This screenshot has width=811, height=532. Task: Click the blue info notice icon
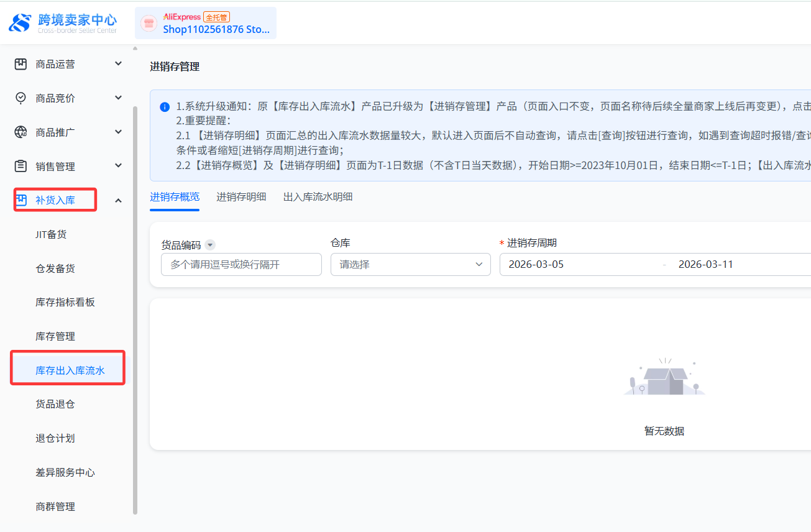[165, 107]
